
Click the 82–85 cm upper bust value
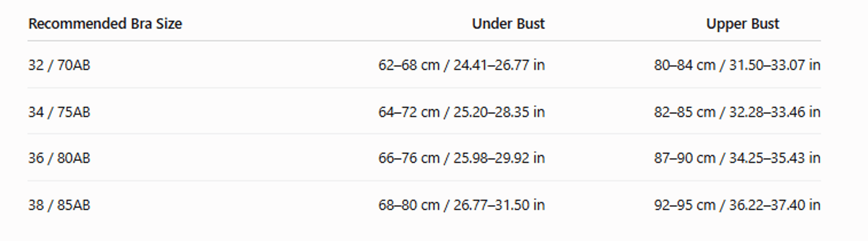point(685,112)
